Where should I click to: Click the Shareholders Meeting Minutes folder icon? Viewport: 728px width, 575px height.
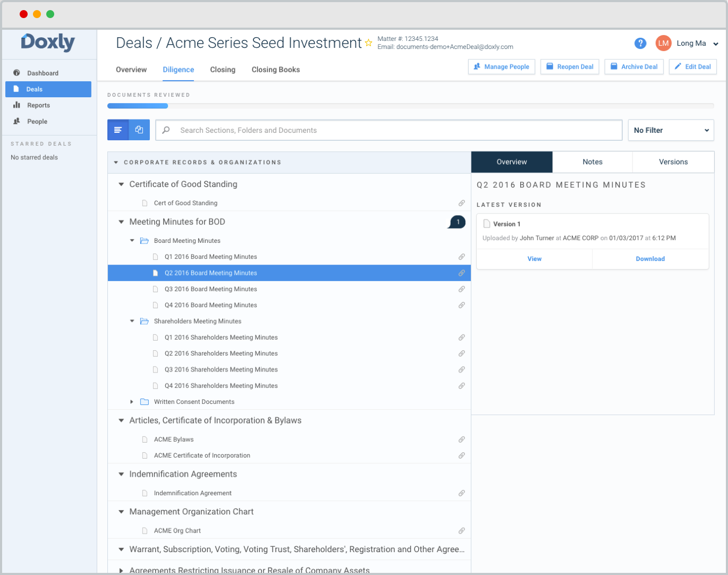click(144, 321)
